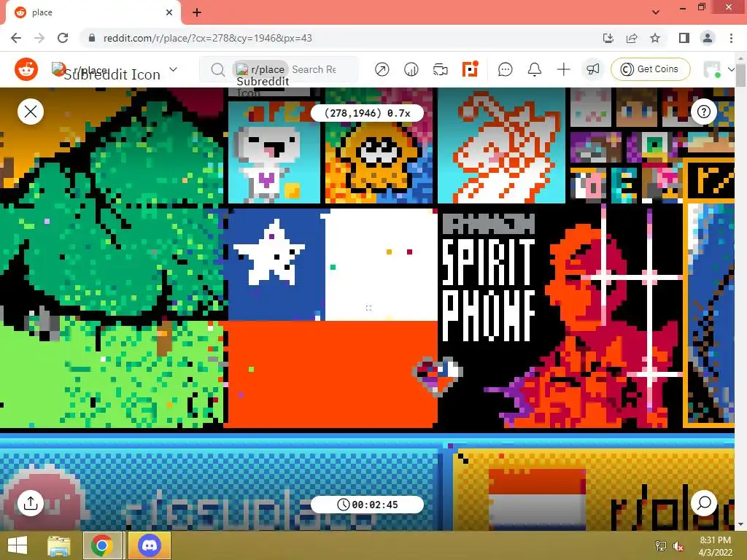Click the canvas zoom magnifier button
This screenshot has width=747, height=560.
coord(704,503)
